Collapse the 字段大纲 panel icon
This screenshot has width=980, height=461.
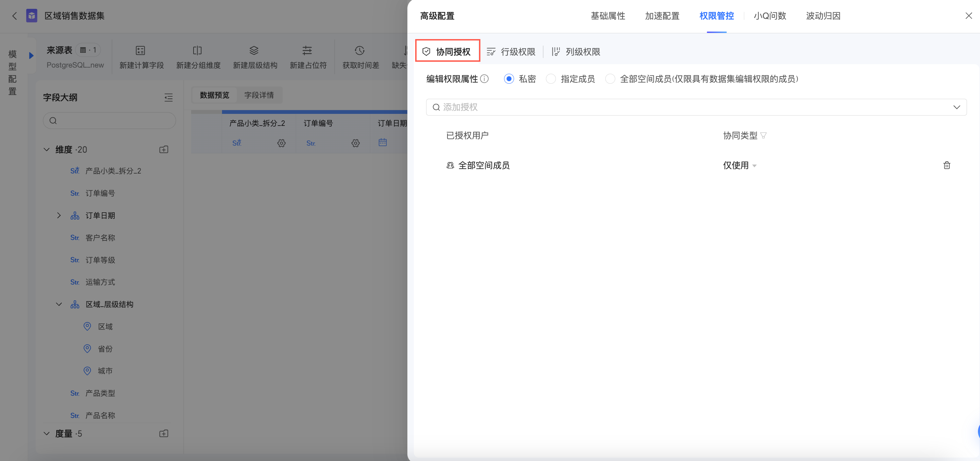click(x=168, y=98)
